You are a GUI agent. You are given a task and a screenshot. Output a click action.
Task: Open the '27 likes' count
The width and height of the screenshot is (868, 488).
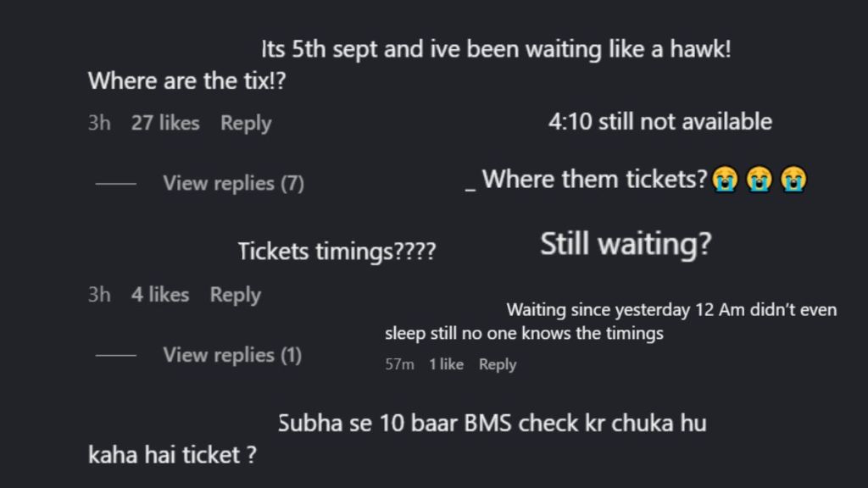[165, 123]
